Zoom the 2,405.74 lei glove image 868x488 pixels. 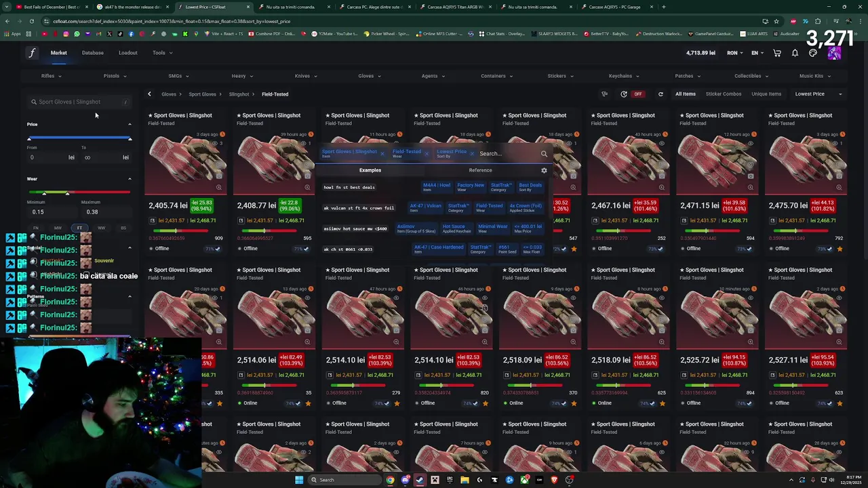[218, 187]
